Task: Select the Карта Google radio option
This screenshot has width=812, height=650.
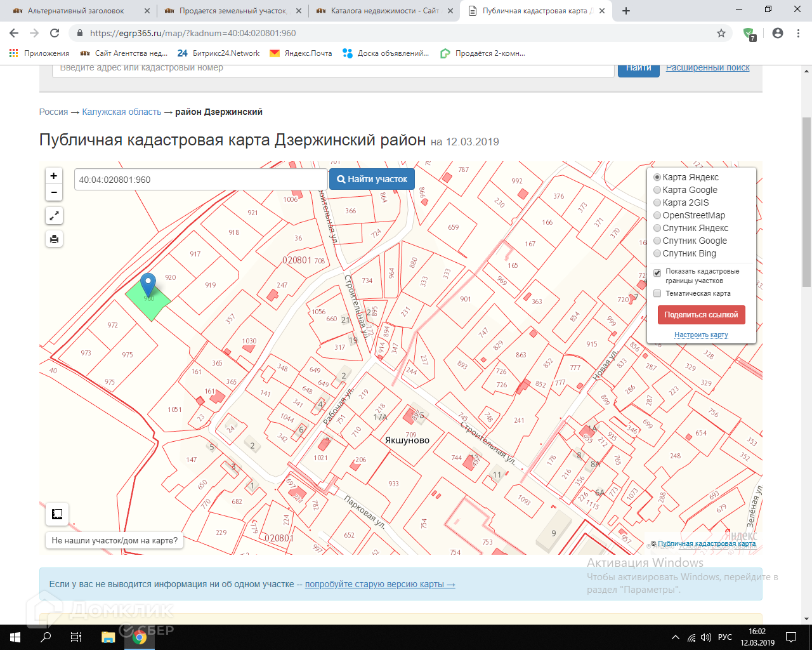Action: [657, 190]
